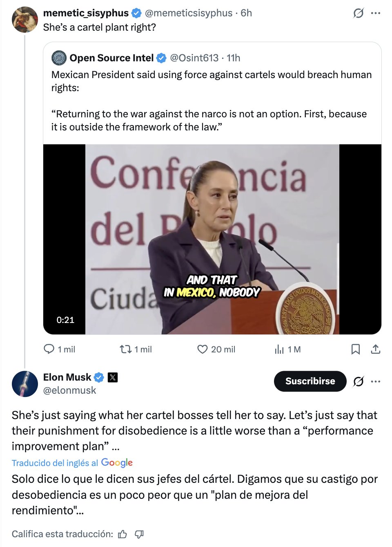Click the @elonmusk handle
Image resolution: width=392 pixels, height=547 pixels.
[69, 390]
